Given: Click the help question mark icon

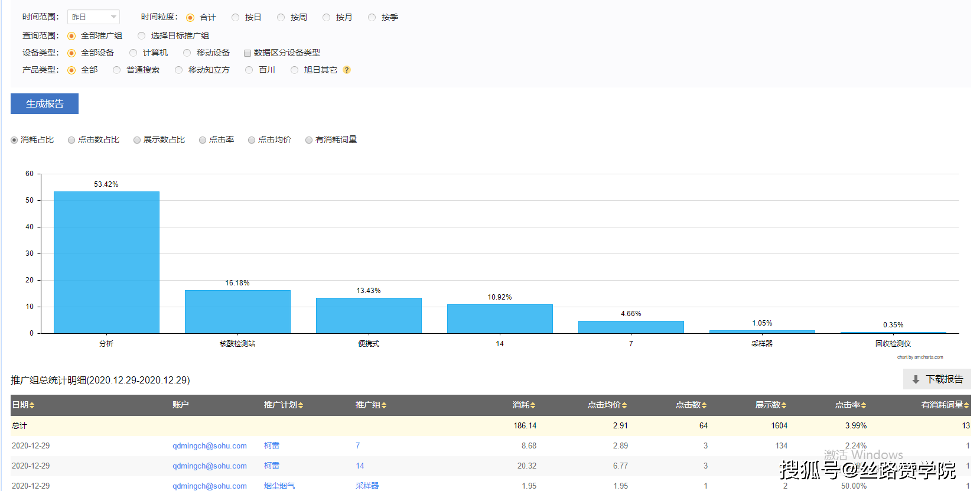Looking at the screenshot, I should pos(347,70).
